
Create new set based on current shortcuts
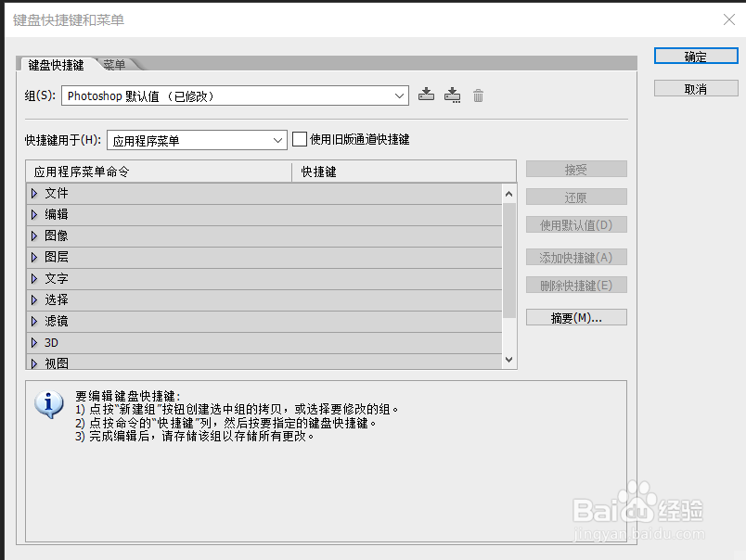pyautogui.click(x=452, y=94)
